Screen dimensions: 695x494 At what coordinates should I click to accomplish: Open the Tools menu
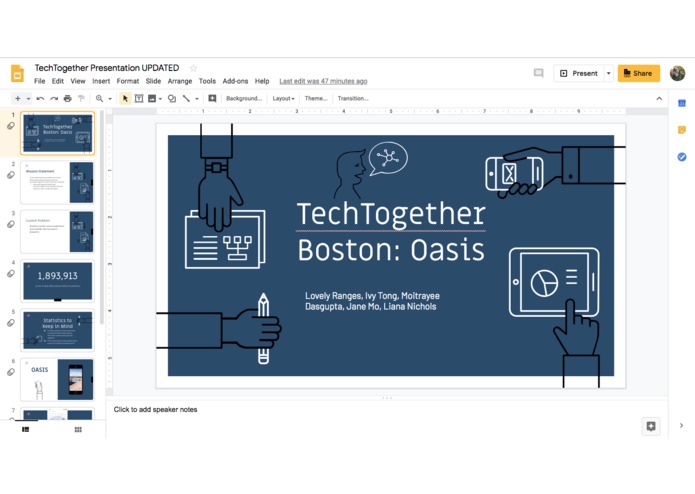tap(207, 81)
